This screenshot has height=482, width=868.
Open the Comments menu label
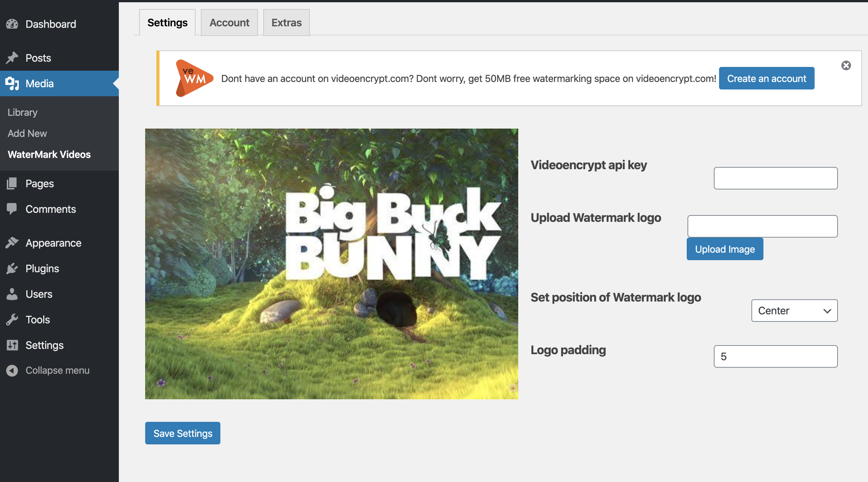click(x=51, y=209)
